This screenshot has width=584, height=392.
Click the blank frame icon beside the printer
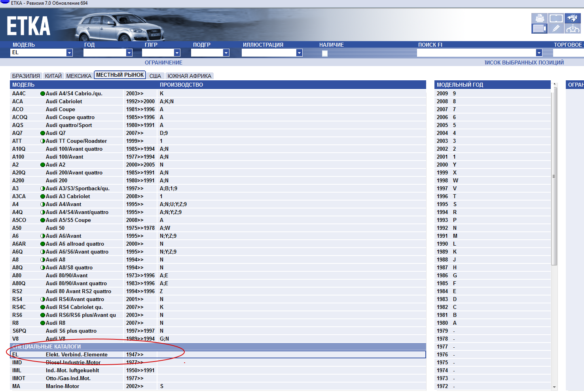pos(556,18)
